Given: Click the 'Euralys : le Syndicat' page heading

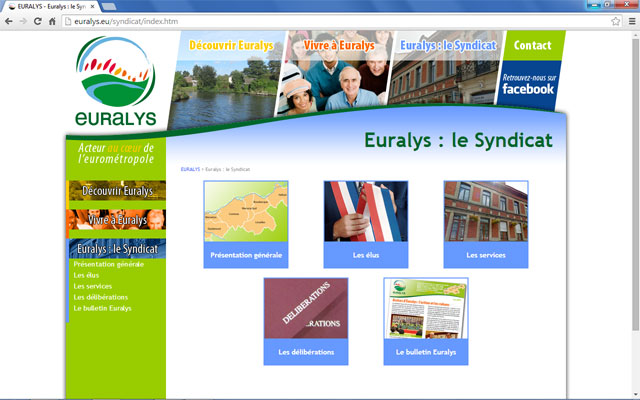Looking at the screenshot, I should coord(458,140).
